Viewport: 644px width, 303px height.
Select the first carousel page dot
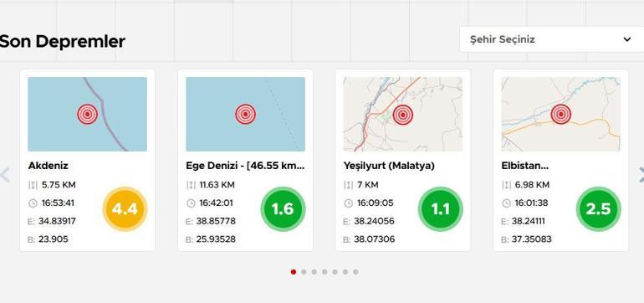click(x=294, y=272)
